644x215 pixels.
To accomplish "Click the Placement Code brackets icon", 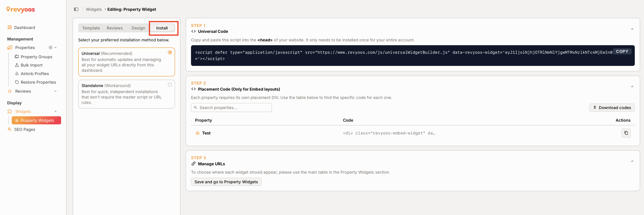I will (193, 89).
